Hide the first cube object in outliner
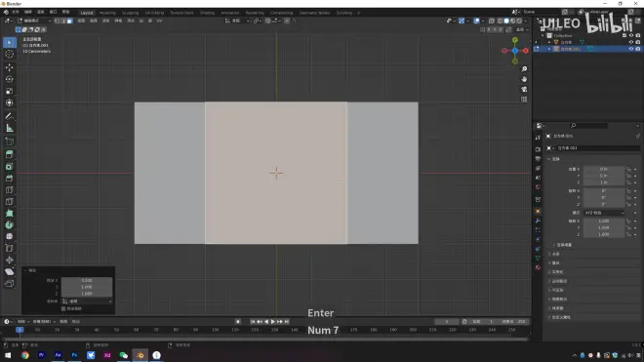The height and width of the screenshot is (362, 644). pos(631,42)
